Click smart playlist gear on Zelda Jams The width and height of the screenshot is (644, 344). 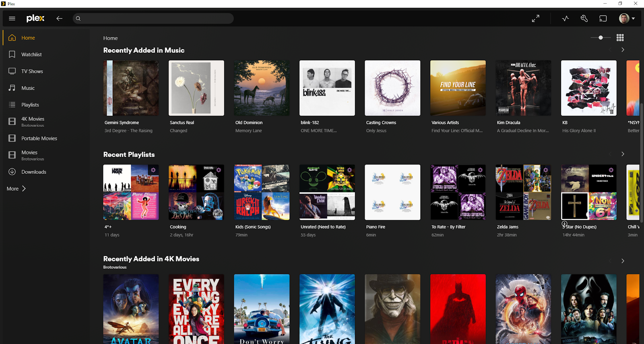point(545,170)
